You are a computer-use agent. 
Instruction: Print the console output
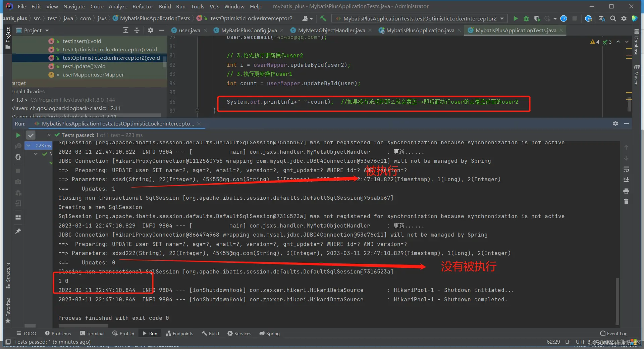pos(626,191)
